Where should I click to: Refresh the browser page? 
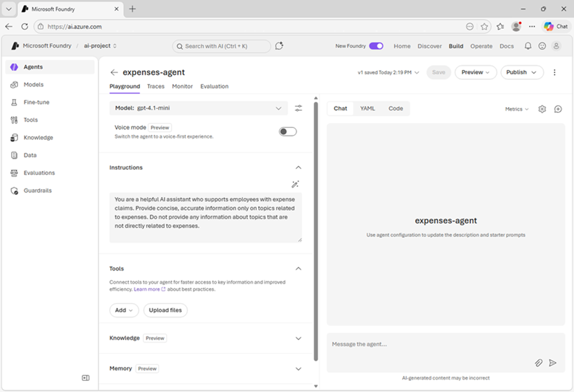[x=24, y=27]
